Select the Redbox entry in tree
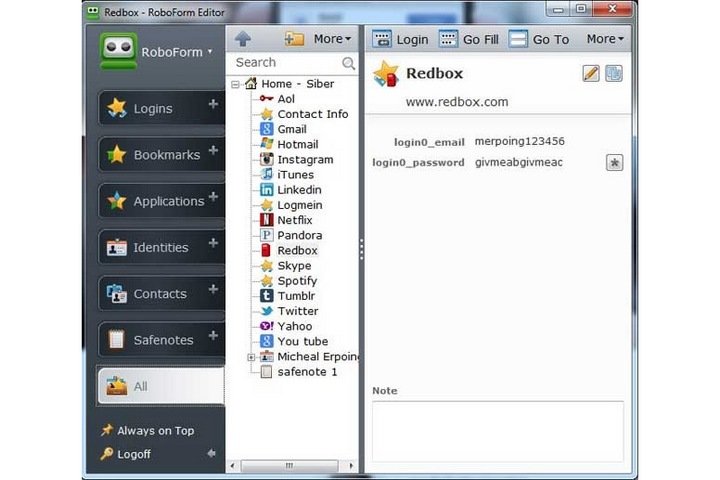The width and height of the screenshot is (720, 480). (289, 250)
